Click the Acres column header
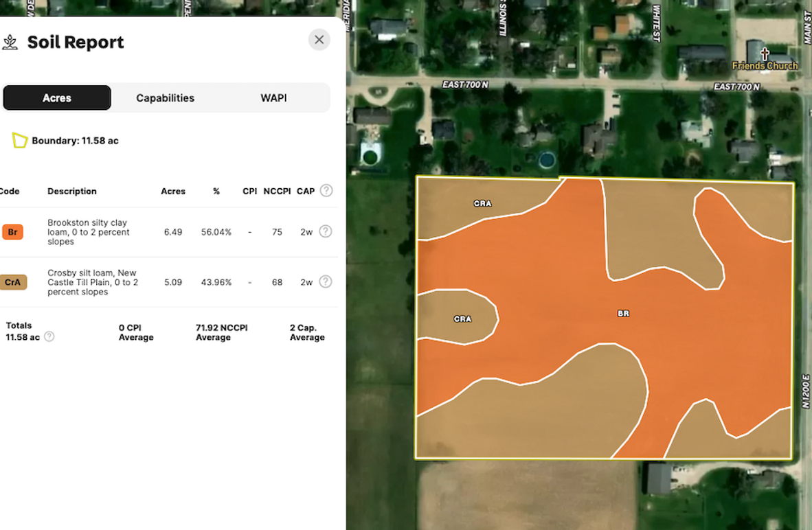 (173, 192)
